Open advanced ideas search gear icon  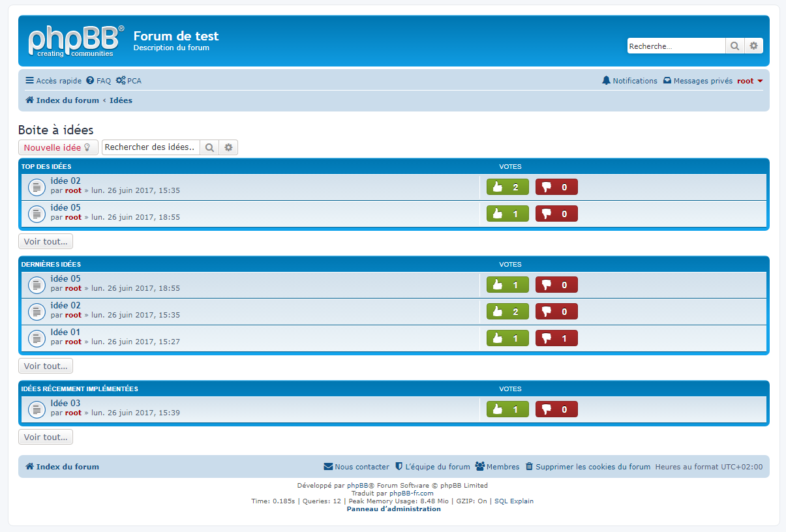228,147
